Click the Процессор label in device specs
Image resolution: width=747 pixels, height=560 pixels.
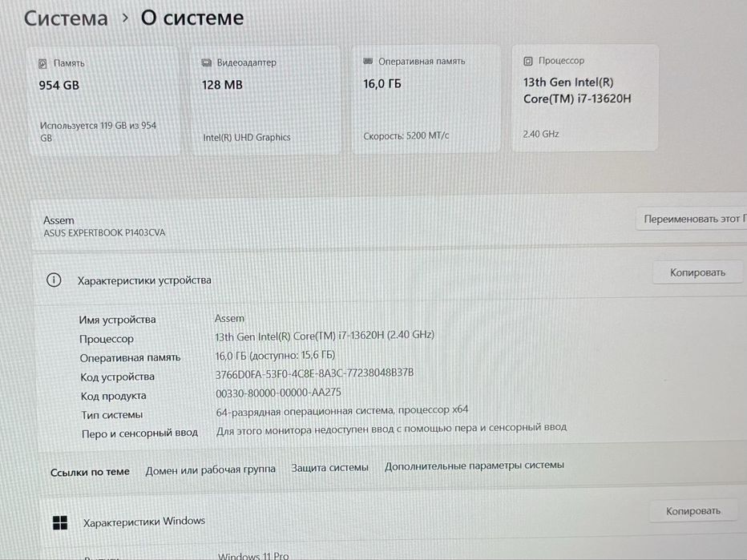tap(107, 339)
